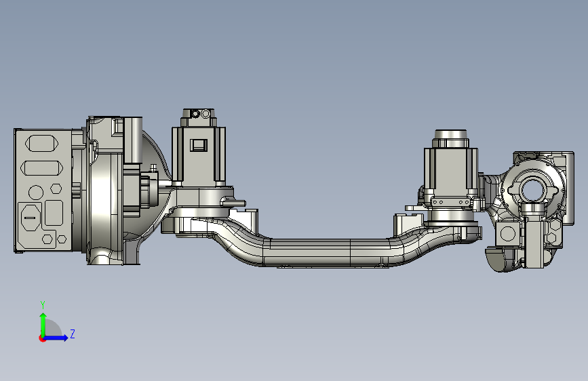Select the topmost oval connector on the base box
This screenshot has width=588, height=381.
point(41,143)
